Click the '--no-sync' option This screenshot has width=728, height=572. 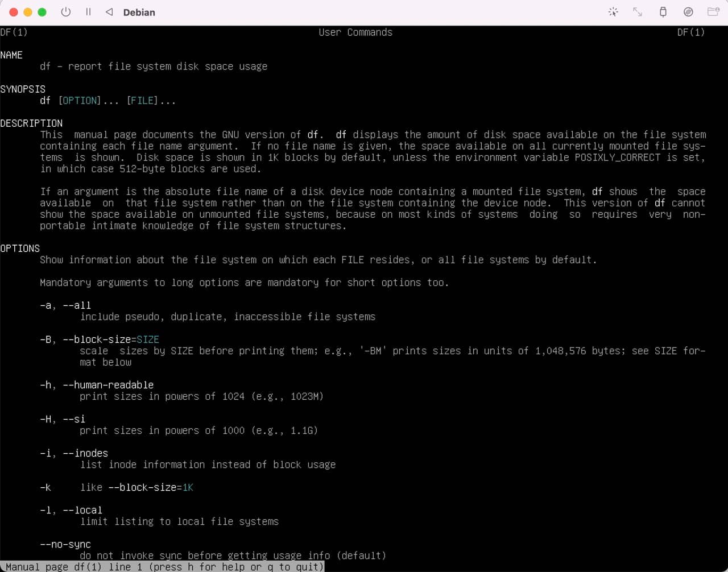tap(65, 544)
